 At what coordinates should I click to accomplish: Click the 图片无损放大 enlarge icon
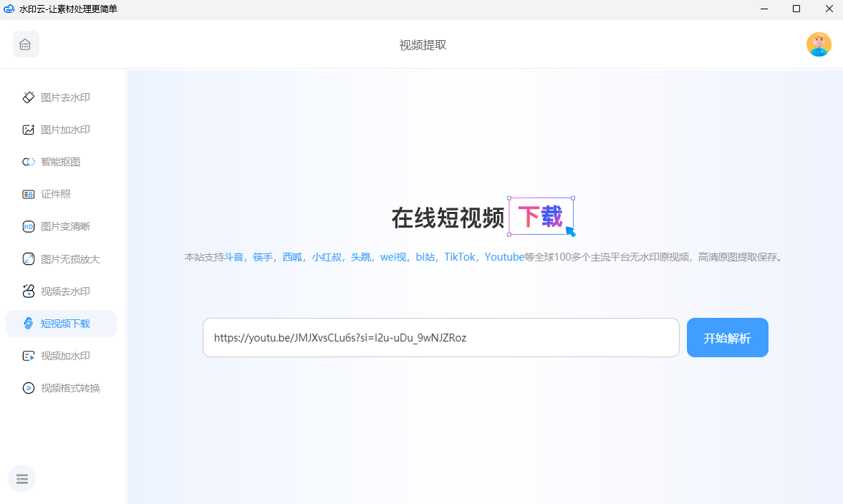click(29, 259)
